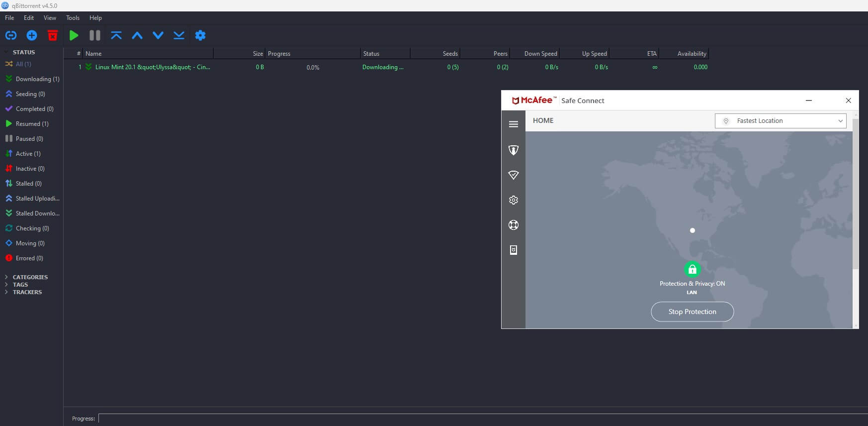
Task: Click the Add Torrent File plus icon
Action: (32, 35)
